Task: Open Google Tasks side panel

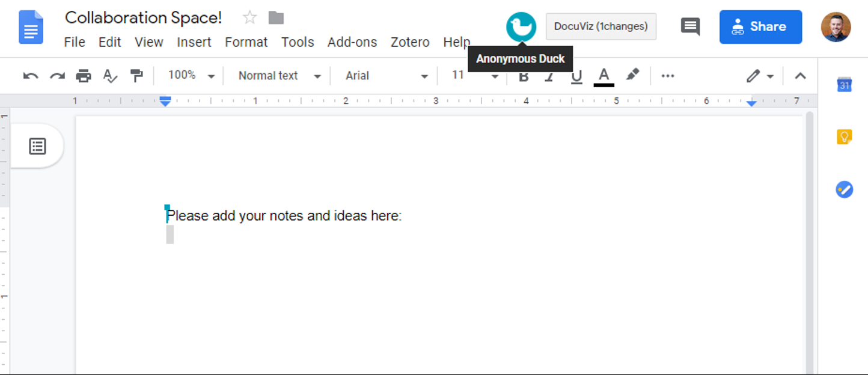Action: [845, 190]
